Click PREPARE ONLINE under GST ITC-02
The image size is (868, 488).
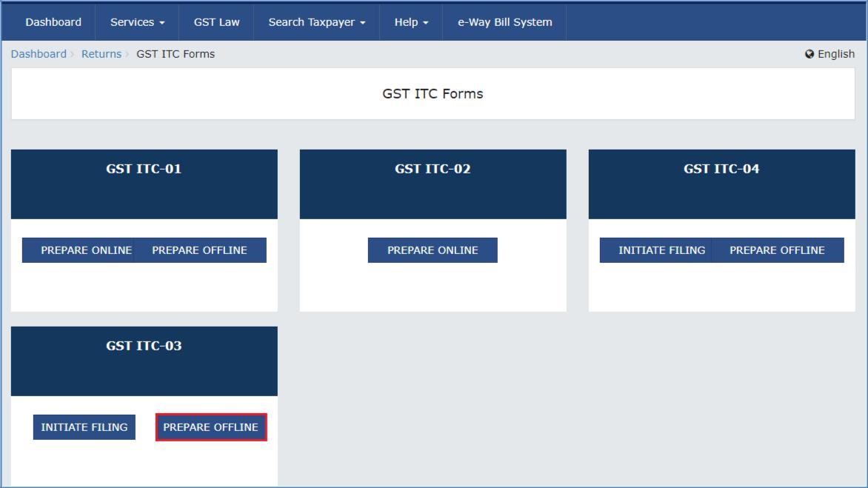point(433,250)
